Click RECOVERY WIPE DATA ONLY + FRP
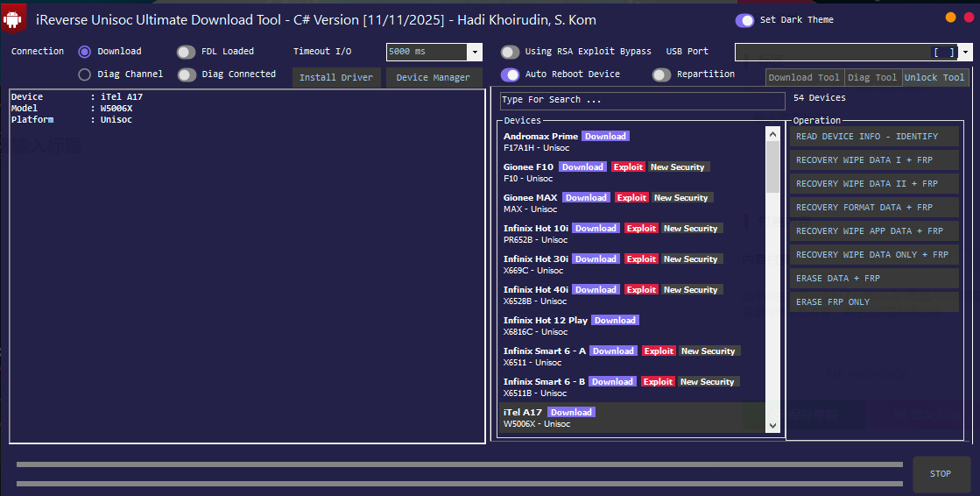The height and width of the screenshot is (496, 980). (x=874, y=254)
